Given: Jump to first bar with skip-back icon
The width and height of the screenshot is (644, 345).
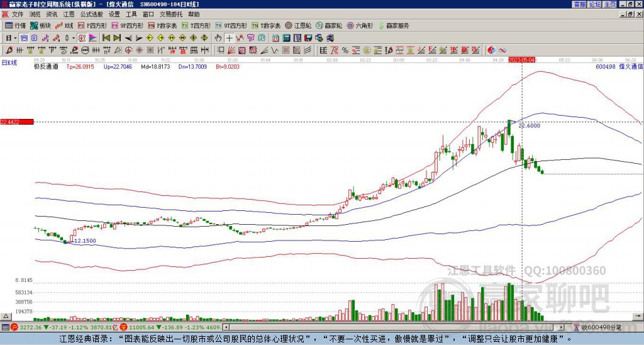Looking at the screenshot, I should (106, 38).
